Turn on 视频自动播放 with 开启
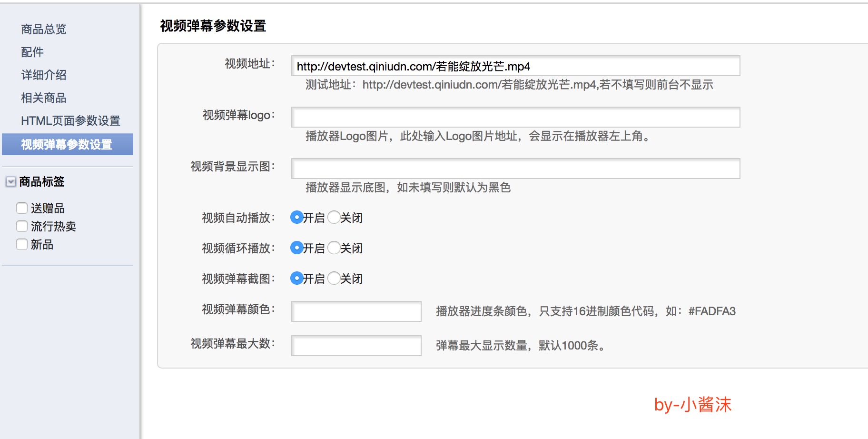 coord(297,218)
